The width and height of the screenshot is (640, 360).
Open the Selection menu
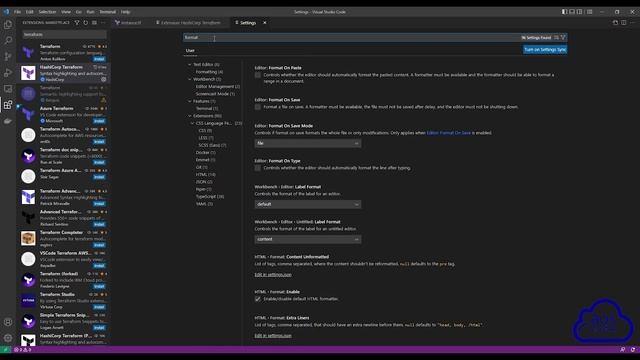(47, 12)
